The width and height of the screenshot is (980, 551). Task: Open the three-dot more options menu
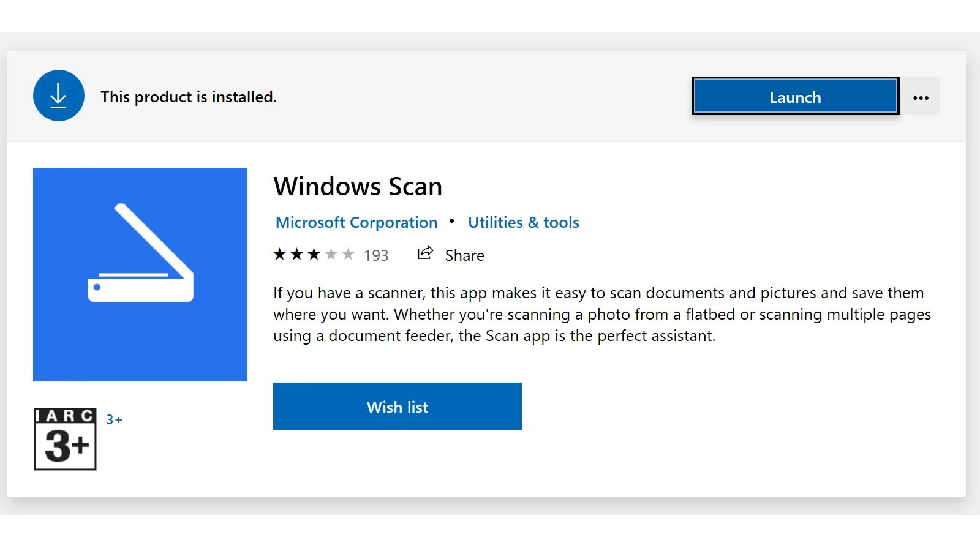point(921,97)
